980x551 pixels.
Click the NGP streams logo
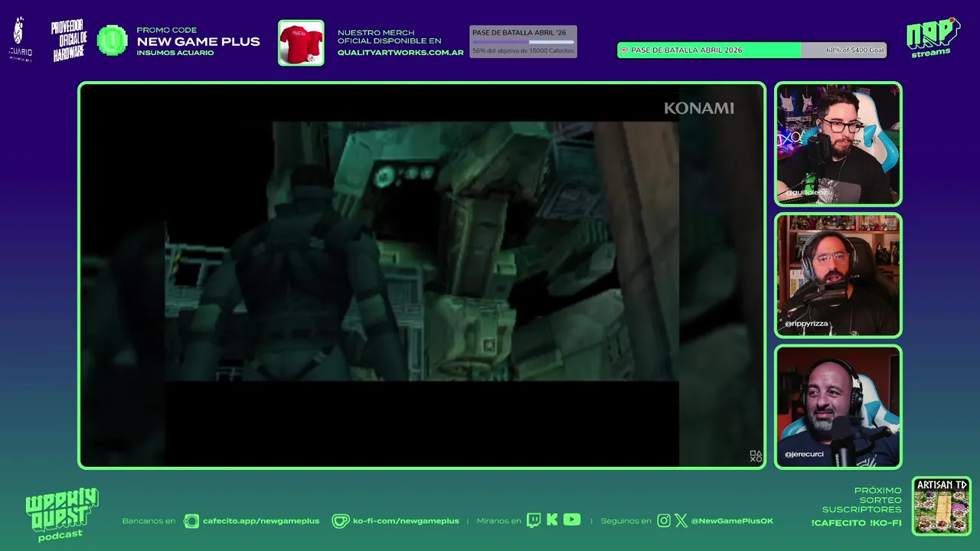[x=933, y=37]
